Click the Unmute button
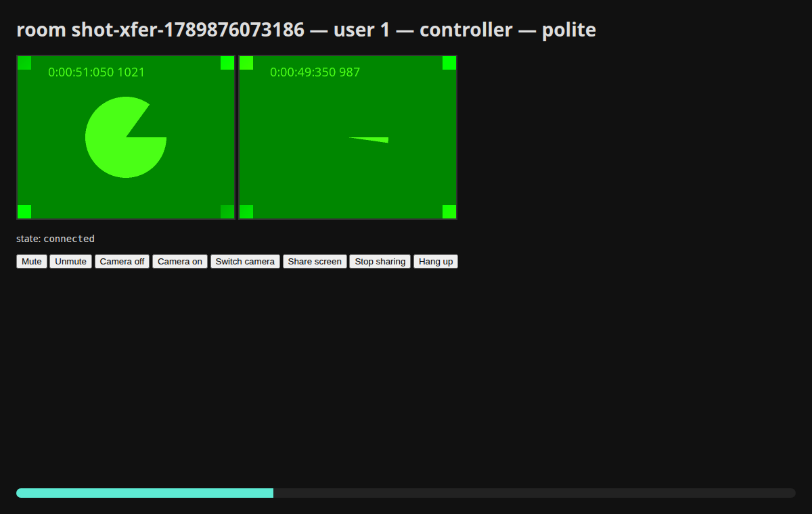Viewport: 812px width, 514px height. tap(71, 262)
